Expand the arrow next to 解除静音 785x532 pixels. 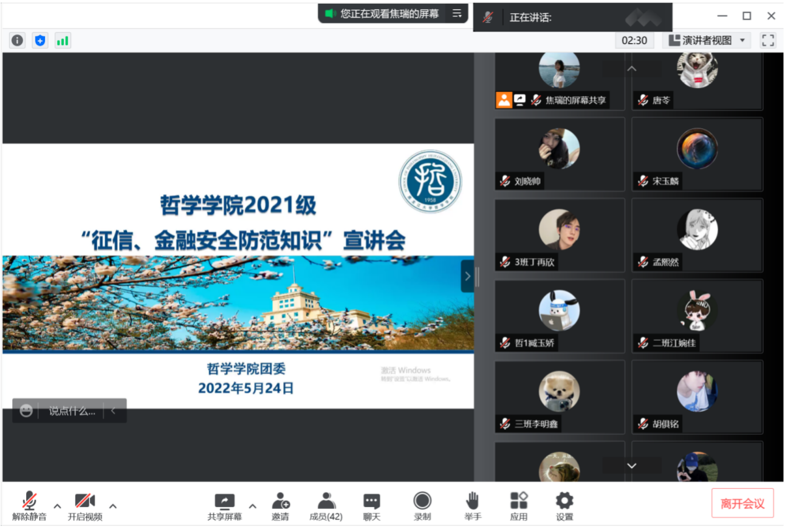[x=57, y=506]
